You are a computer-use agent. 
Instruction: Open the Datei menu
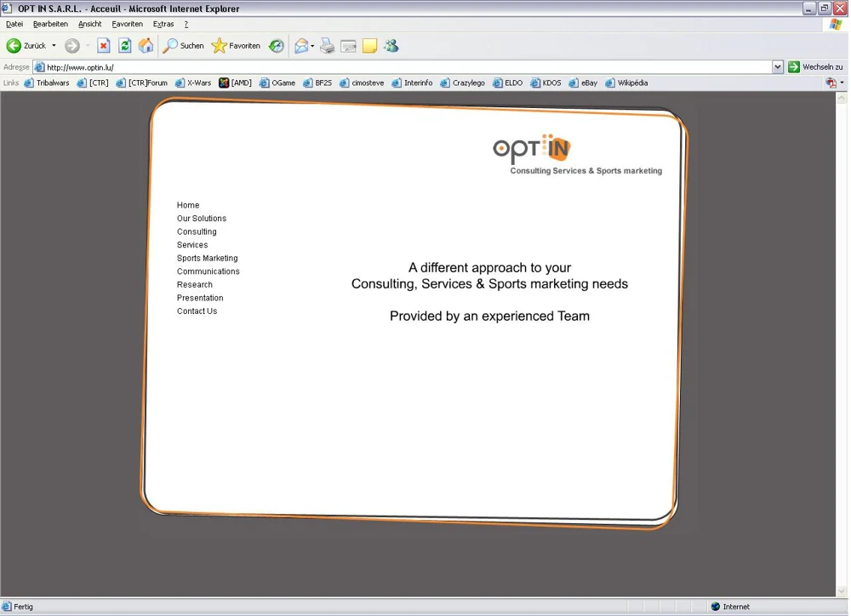pos(14,24)
